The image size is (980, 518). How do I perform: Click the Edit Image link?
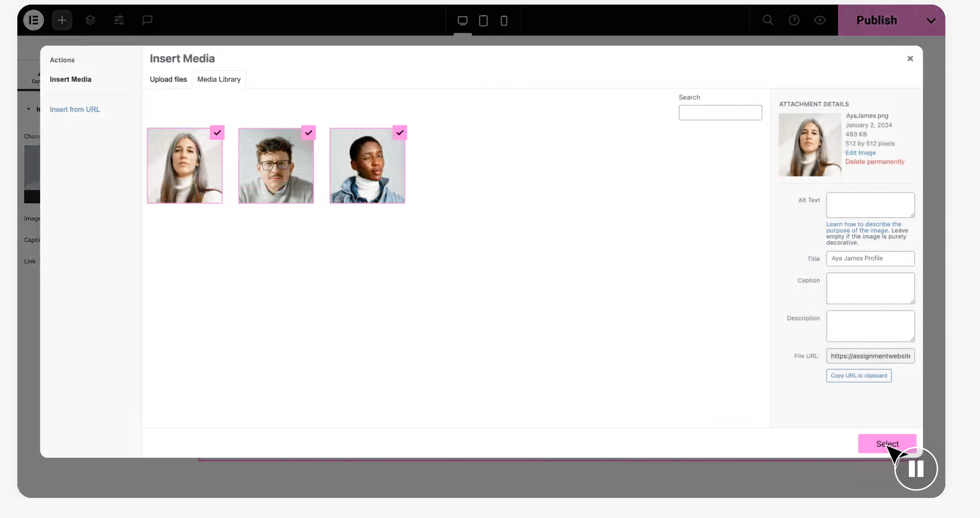(x=860, y=153)
